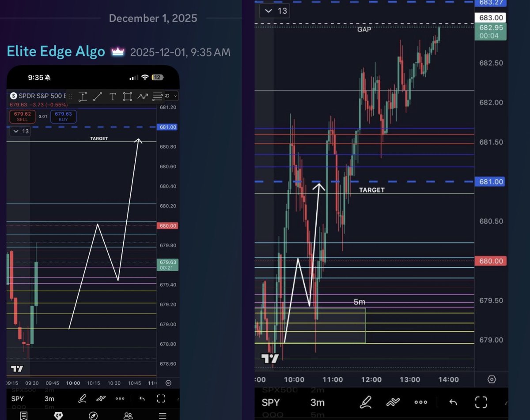Open the Indicators icon next to 3m
The image size is (530, 420).
click(100, 398)
